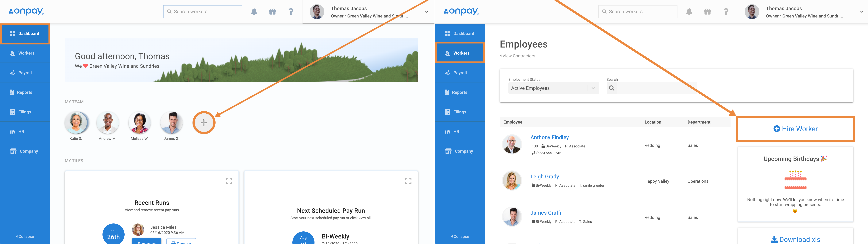Open James G. team member avatar
The width and height of the screenshot is (868, 244).
172,123
